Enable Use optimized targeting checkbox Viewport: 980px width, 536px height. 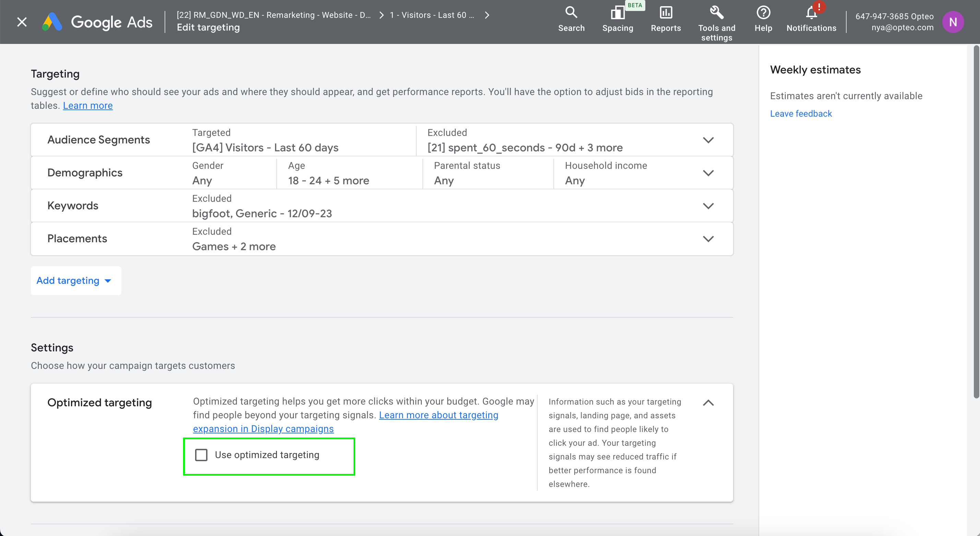point(201,455)
